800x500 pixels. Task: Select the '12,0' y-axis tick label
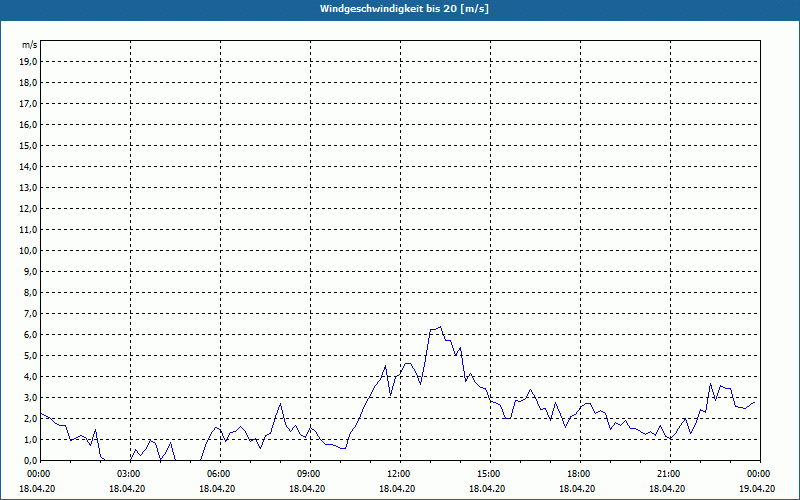point(28,209)
